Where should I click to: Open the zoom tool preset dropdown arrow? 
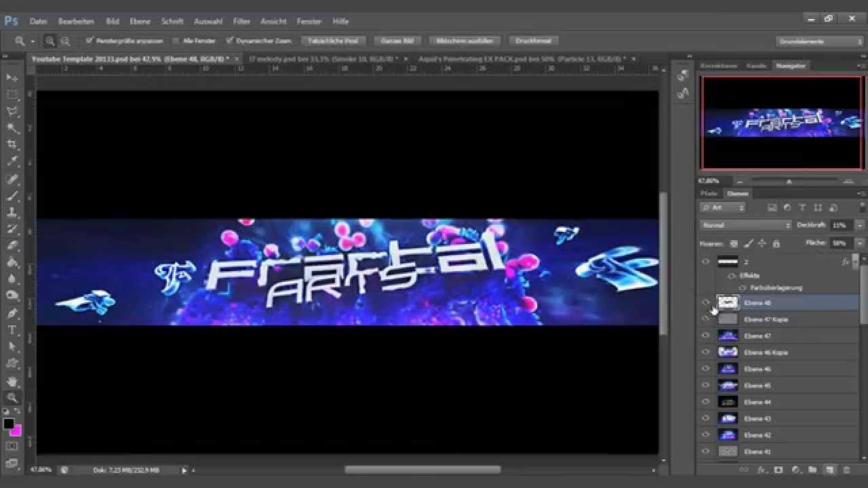[x=33, y=41]
